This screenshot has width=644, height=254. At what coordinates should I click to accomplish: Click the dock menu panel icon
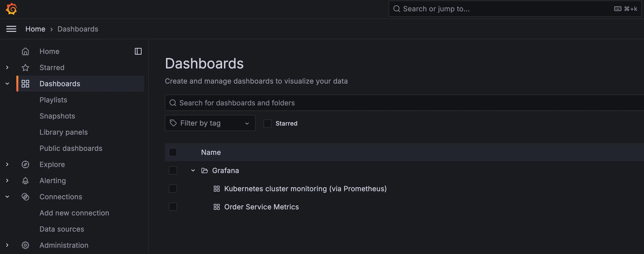(x=138, y=51)
